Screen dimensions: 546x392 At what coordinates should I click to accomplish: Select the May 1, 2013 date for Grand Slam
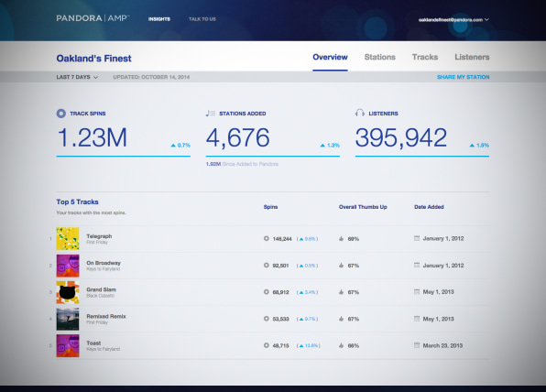coord(438,292)
